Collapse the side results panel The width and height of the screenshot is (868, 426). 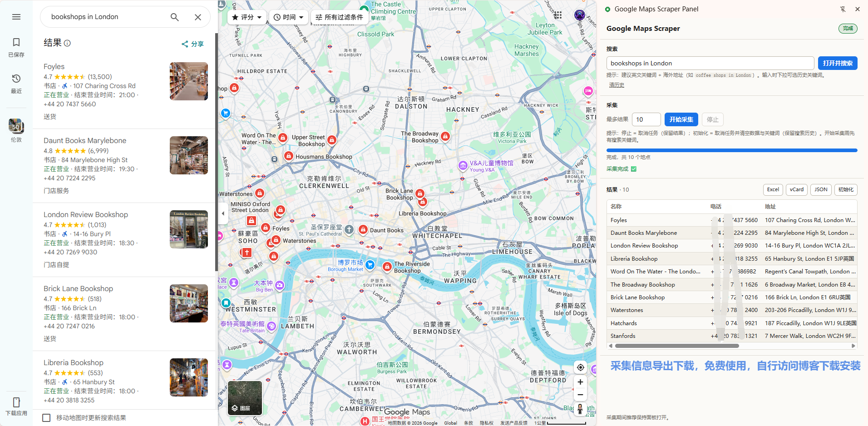coord(223,213)
